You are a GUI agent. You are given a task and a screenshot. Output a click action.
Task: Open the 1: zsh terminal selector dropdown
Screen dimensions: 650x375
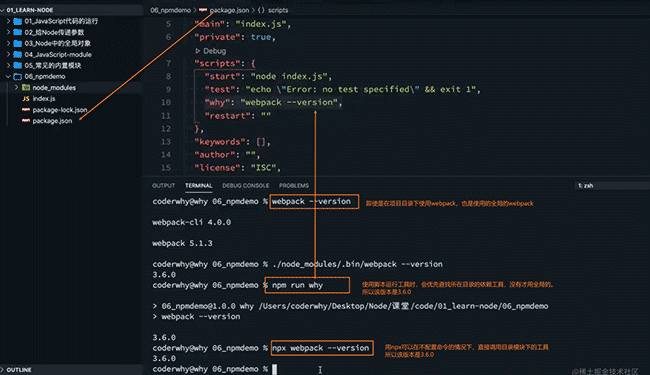click(613, 186)
